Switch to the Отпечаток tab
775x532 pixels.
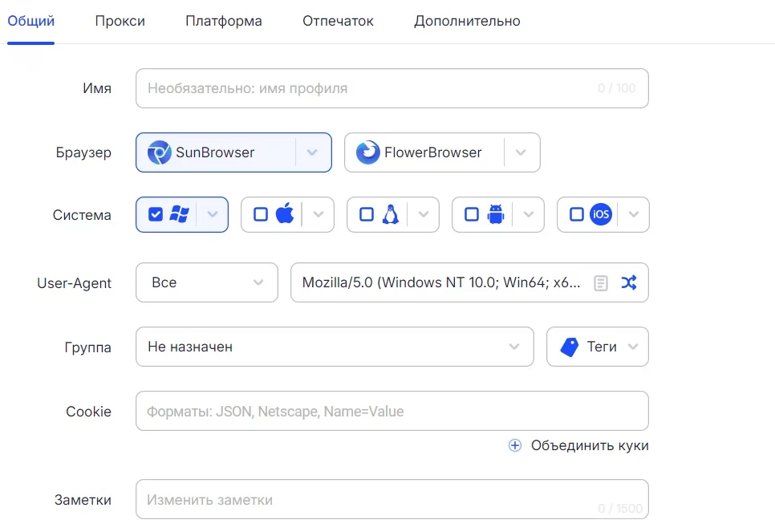(x=338, y=21)
